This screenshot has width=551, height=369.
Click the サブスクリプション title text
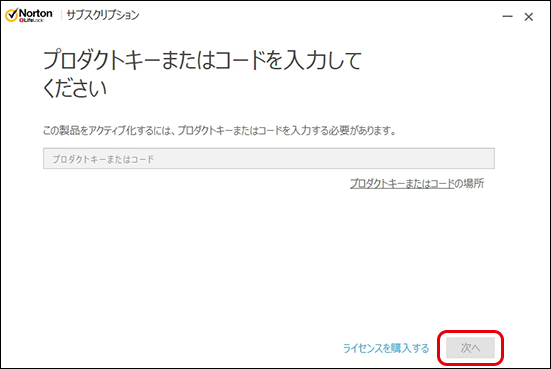103,15
